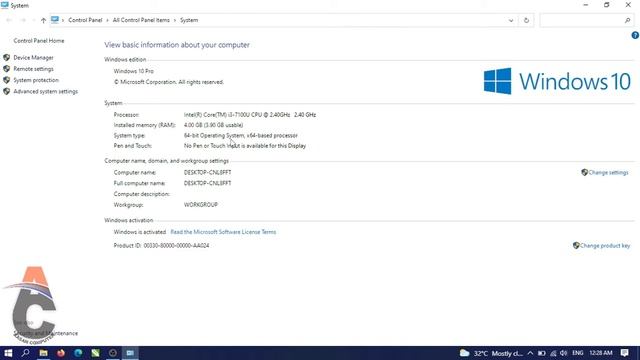Click Change settings for computer name
Viewport: 640px width, 360px height.
pyautogui.click(x=608, y=173)
